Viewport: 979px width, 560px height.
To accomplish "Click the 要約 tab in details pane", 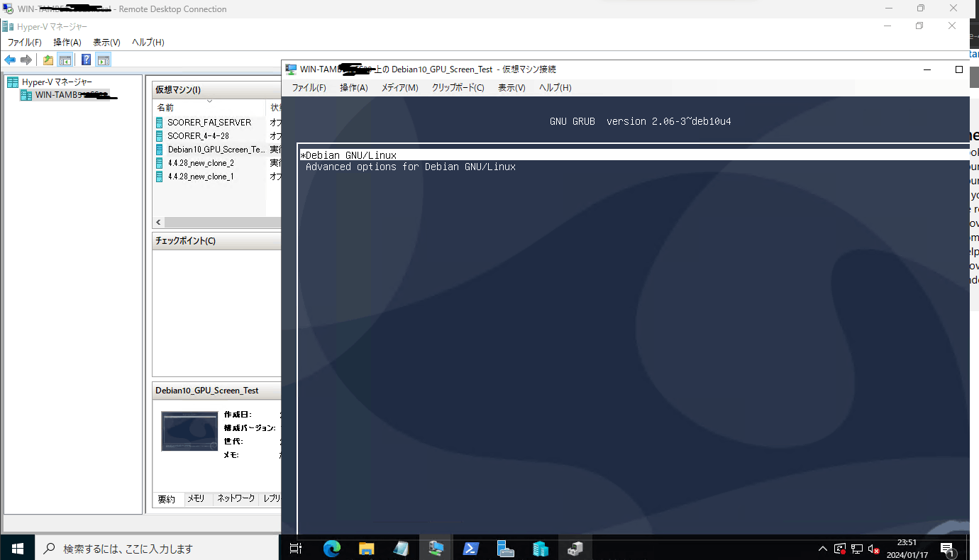I will pyautogui.click(x=167, y=499).
